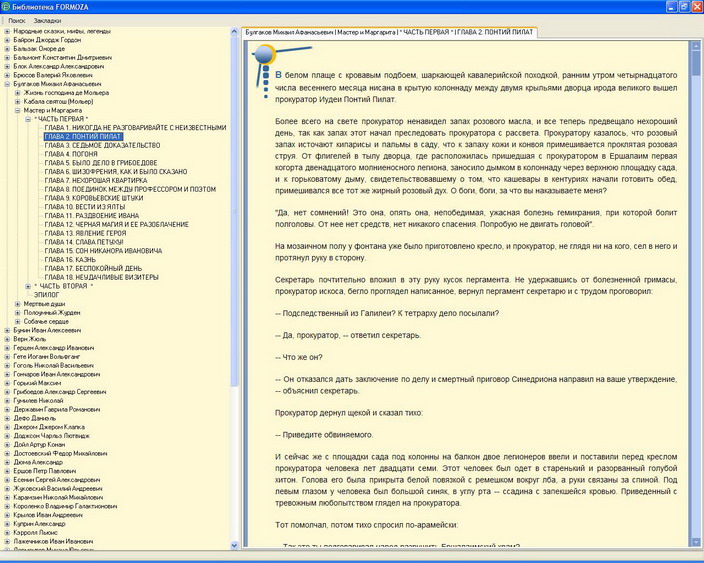
Task: Collapse the Мастер и Маргарита node
Action: (x=18, y=110)
